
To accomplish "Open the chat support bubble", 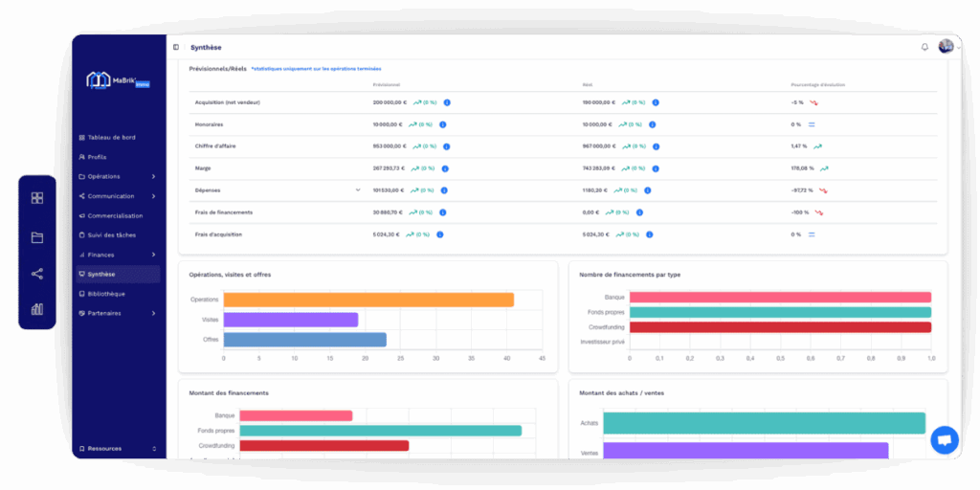I will (x=944, y=440).
